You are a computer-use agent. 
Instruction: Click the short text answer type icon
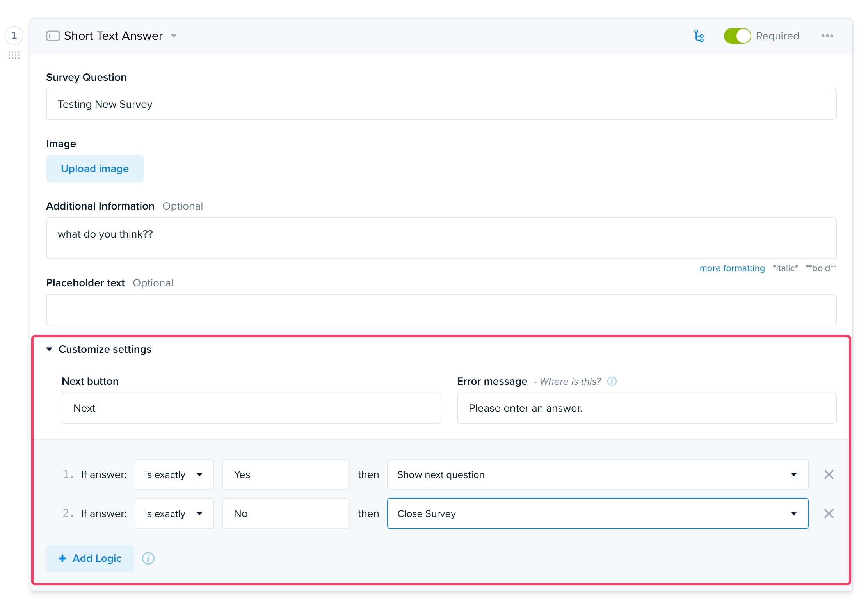53,36
